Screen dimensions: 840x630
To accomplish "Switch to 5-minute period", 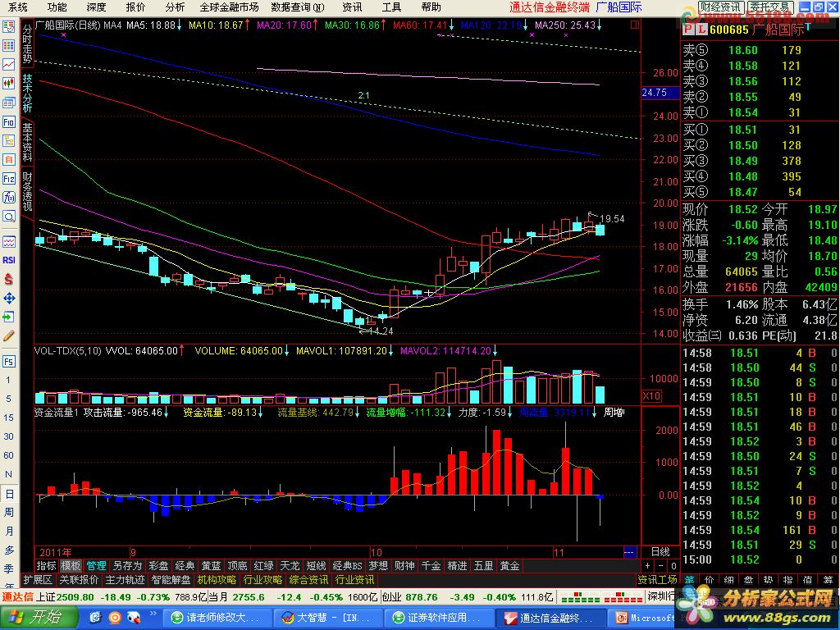I will (x=8, y=399).
